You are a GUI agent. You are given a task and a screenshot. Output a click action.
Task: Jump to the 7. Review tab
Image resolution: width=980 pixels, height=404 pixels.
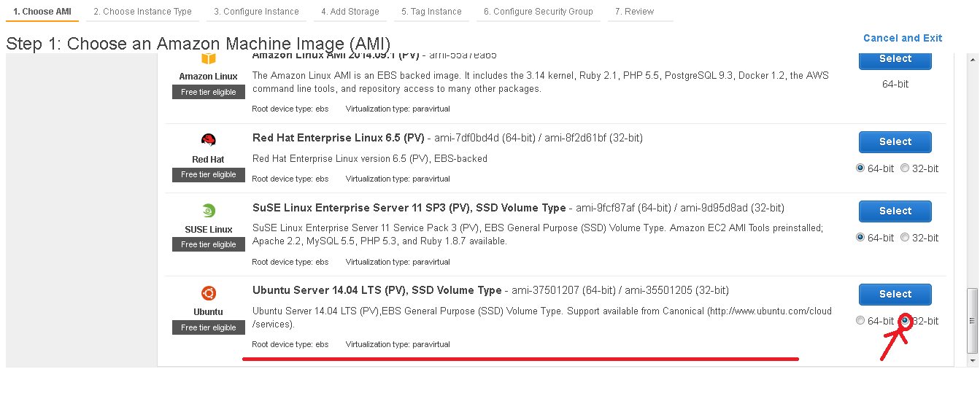coord(634,12)
